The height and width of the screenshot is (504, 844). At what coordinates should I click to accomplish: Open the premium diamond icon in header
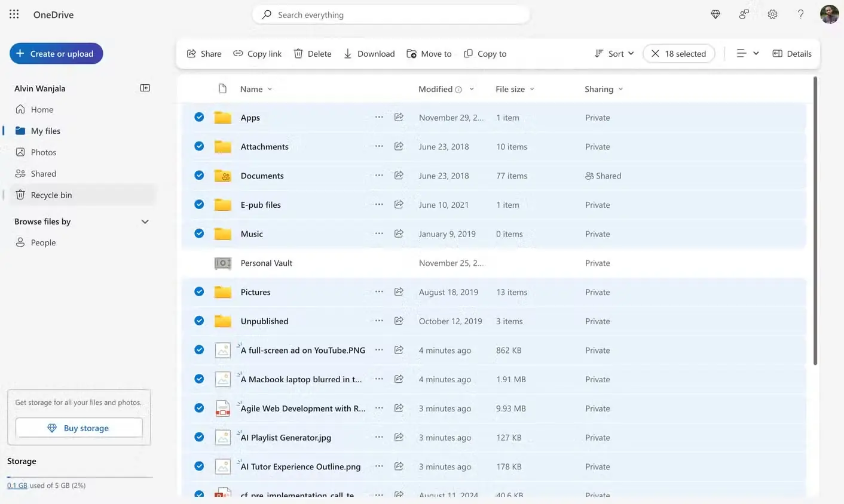715,14
